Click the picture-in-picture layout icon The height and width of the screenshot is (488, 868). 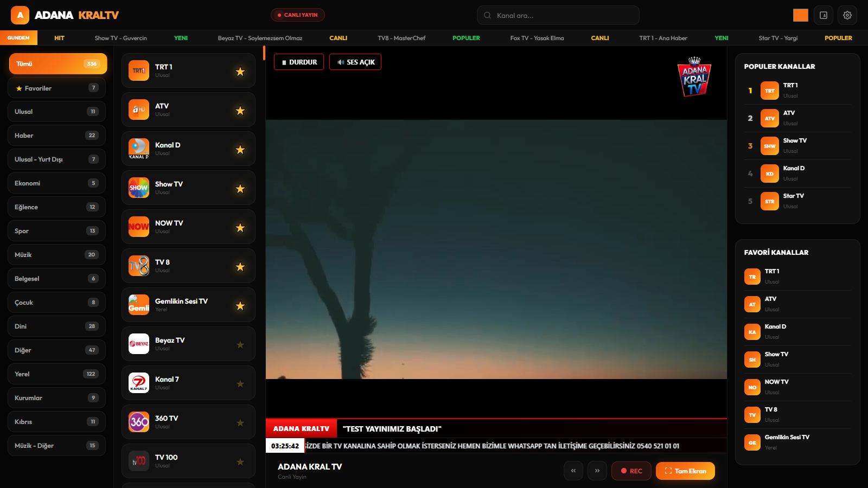tap(824, 15)
